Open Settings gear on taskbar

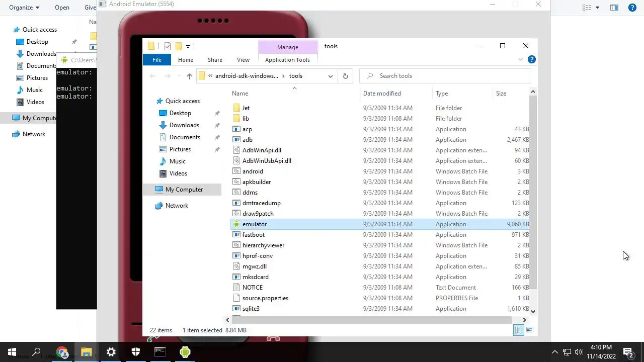pos(111,352)
